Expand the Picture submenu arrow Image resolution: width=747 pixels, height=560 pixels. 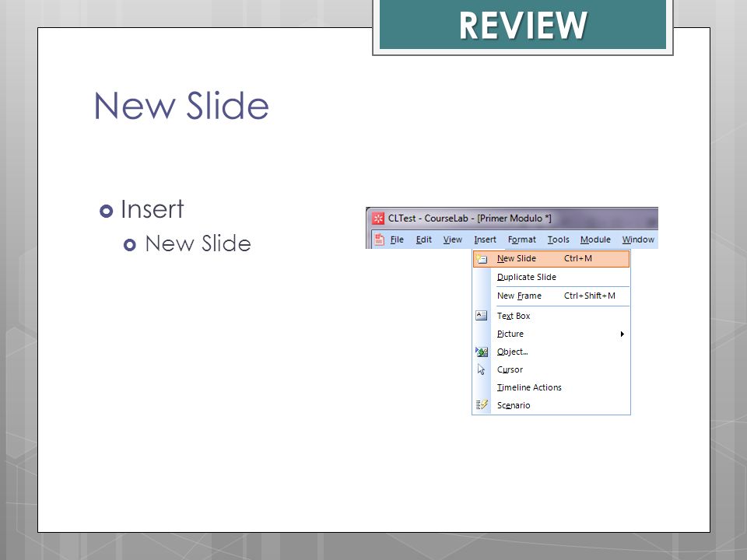point(622,334)
